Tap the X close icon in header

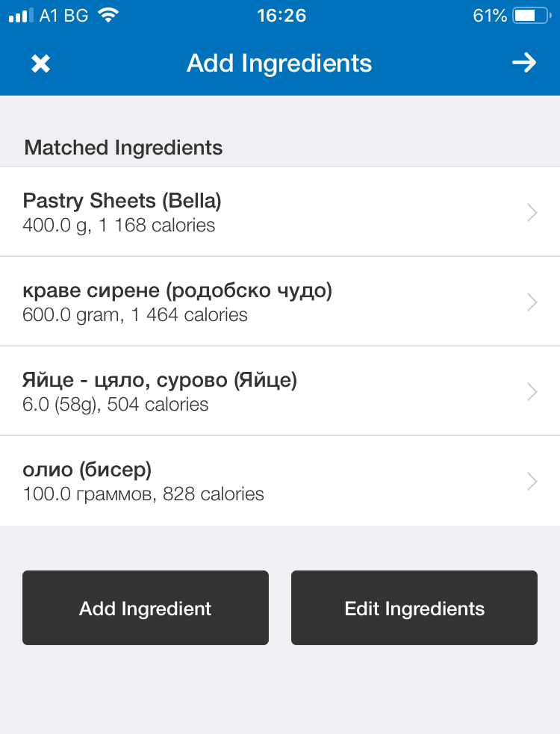tap(40, 63)
